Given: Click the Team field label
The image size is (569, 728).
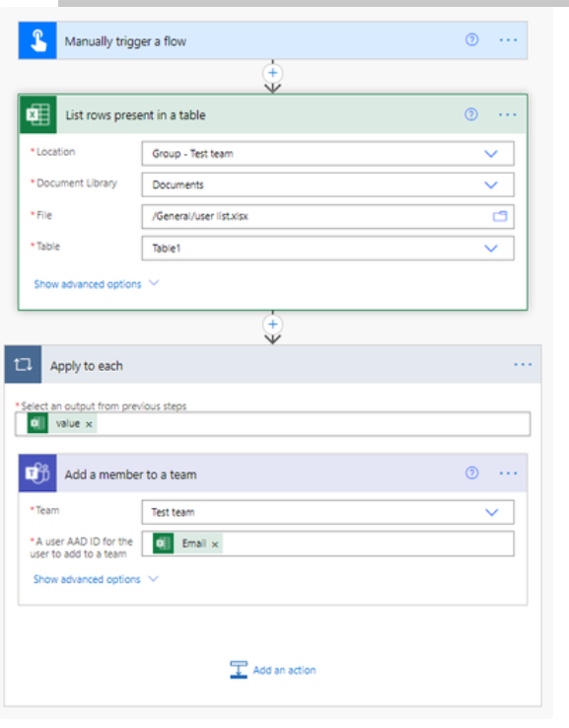Looking at the screenshot, I should tap(45, 510).
